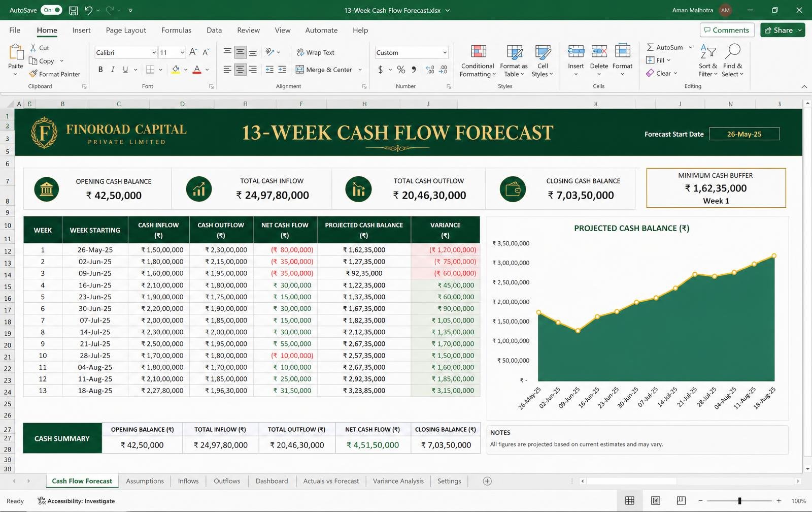
Task: Expand Merge & Center options arrow
Action: (360, 70)
